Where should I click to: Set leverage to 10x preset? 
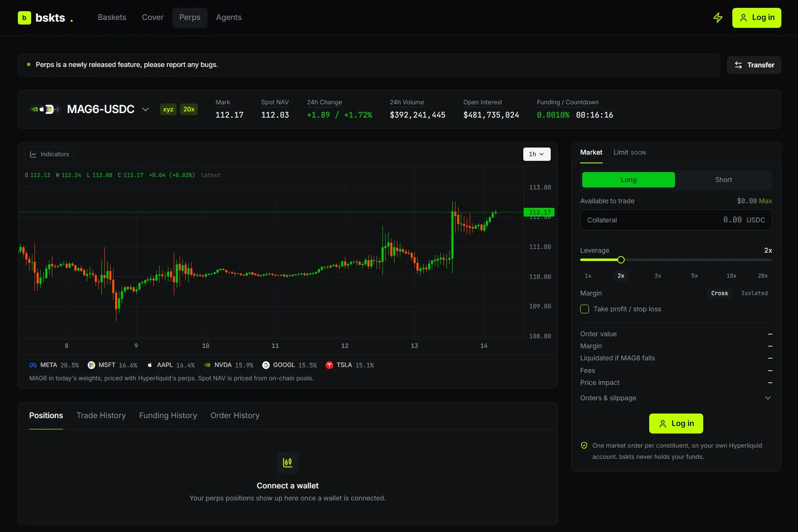click(731, 276)
